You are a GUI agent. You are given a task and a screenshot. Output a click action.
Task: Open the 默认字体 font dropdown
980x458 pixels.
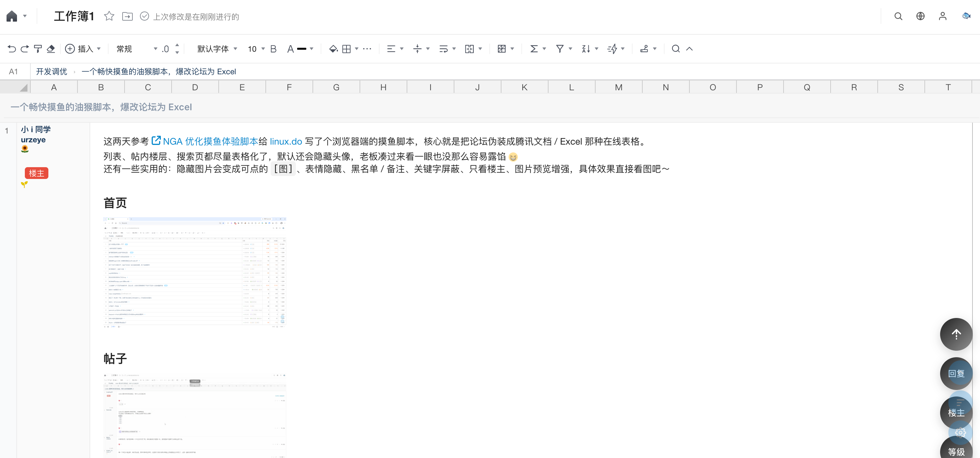pyautogui.click(x=217, y=49)
